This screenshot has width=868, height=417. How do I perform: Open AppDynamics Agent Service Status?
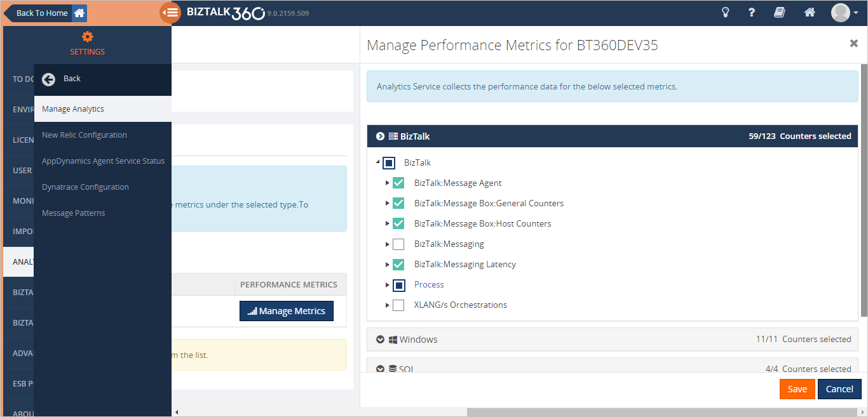coord(103,161)
